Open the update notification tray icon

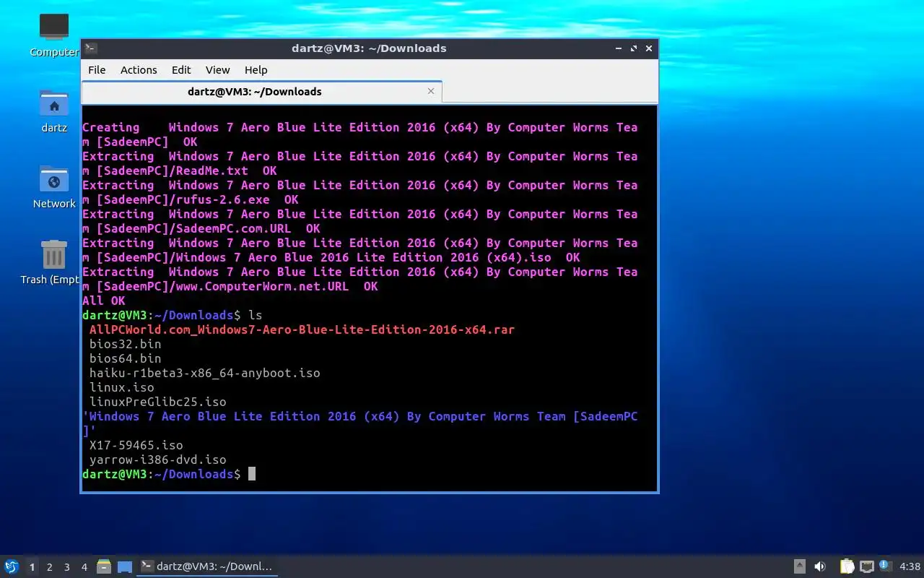[x=885, y=566]
